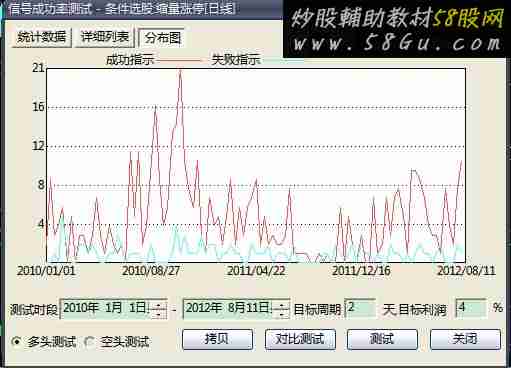Click the 目标周期 input field
The height and width of the screenshot is (368, 511).
point(360,308)
